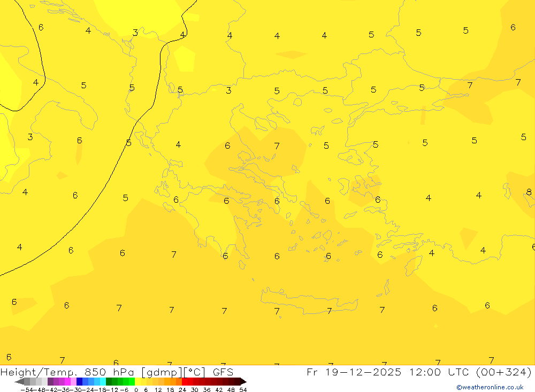Click the forecast offset '(00+324)'
The height and width of the screenshot is (392, 535).
(x=503, y=372)
